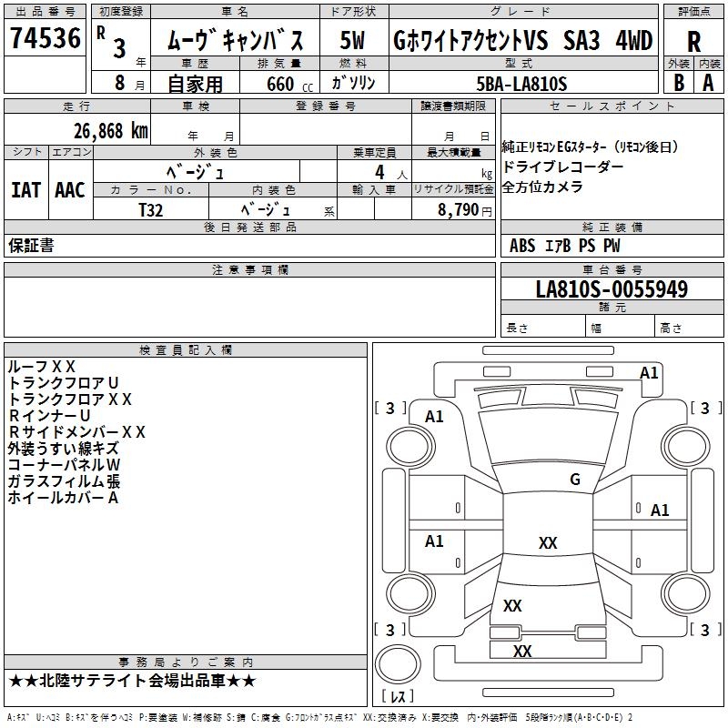Select sales point 純正リモコンEGスターター line
The height and width of the screenshot is (728, 728).
[590, 147]
